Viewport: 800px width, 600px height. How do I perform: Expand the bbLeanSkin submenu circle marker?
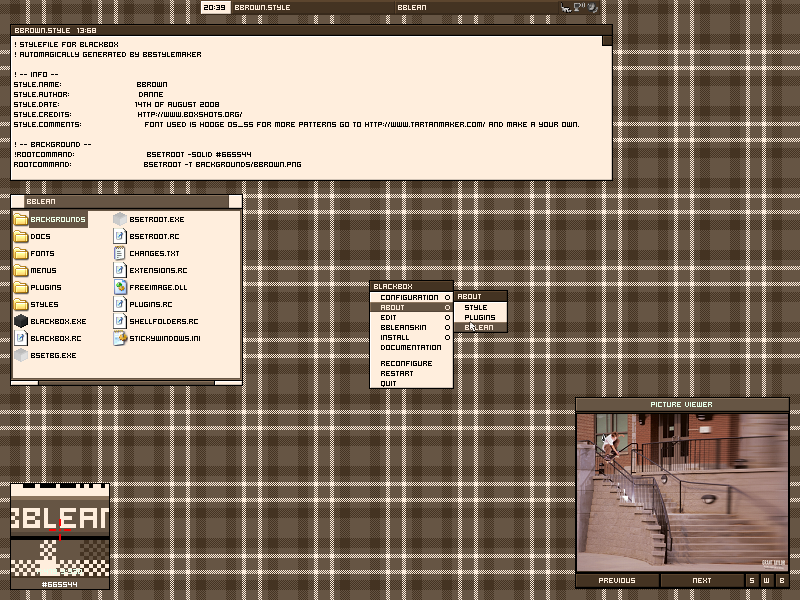click(x=447, y=328)
